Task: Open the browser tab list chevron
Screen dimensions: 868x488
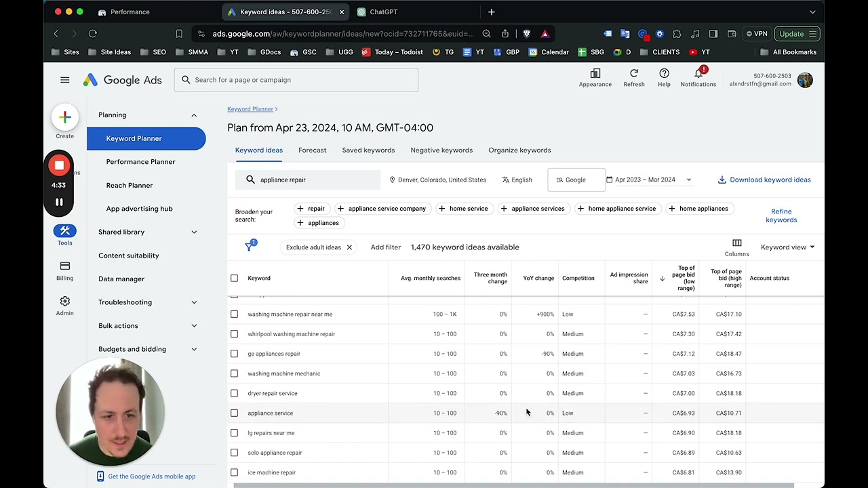Action: point(812,12)
